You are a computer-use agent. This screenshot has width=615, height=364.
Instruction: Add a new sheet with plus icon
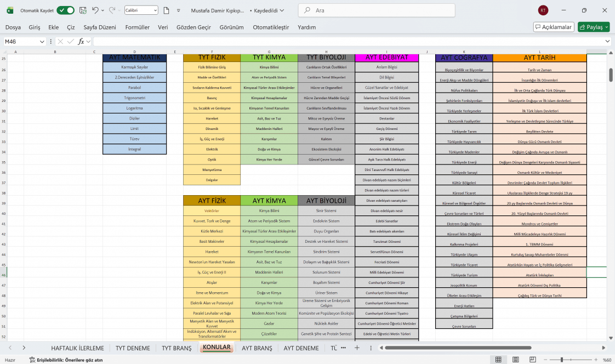click(x=357, y=348)
